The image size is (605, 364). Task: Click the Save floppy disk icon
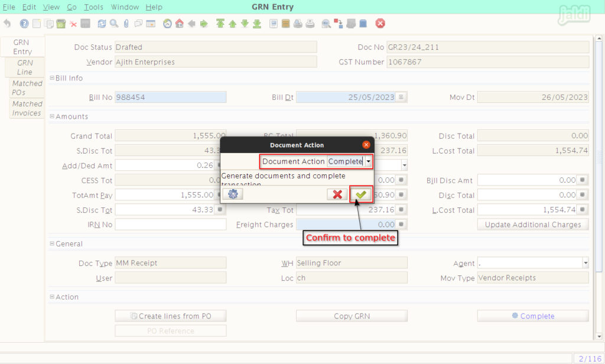click(x=85, y=24)
